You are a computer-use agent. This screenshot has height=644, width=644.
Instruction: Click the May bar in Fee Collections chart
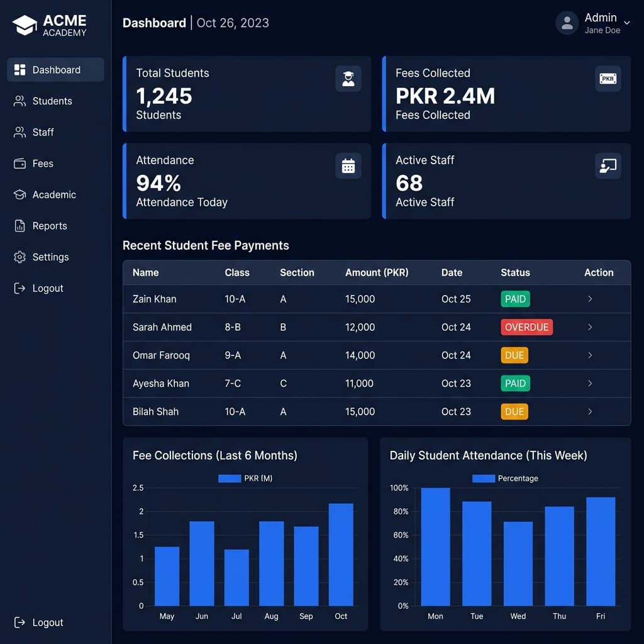coord(167,576)
